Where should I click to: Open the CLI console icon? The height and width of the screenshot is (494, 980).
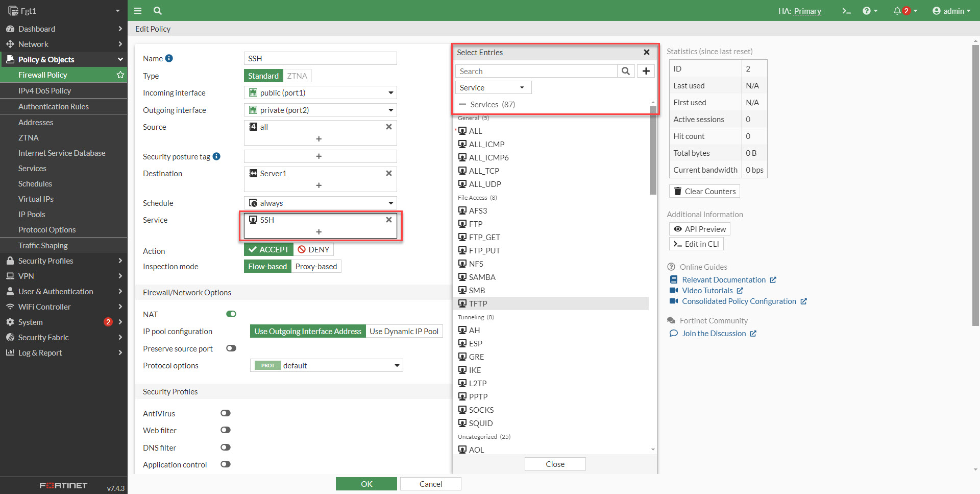click(x=846, y=11)
